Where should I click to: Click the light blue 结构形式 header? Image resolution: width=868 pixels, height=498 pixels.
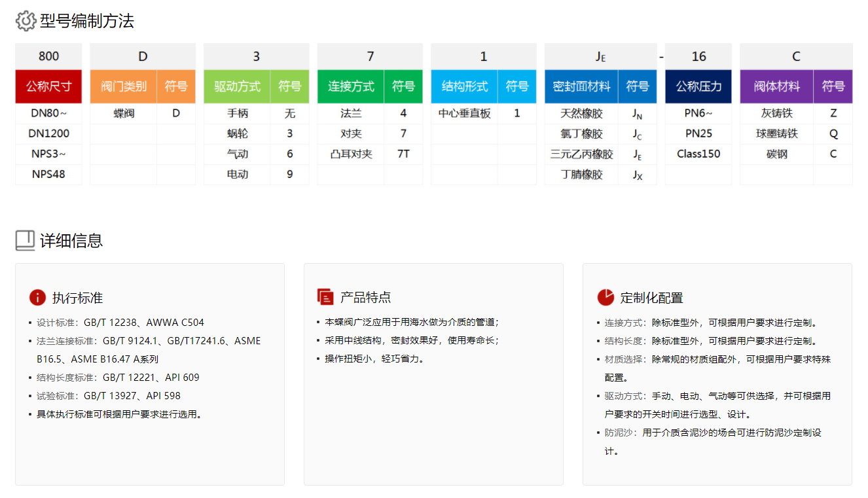(x=464, y=86)
